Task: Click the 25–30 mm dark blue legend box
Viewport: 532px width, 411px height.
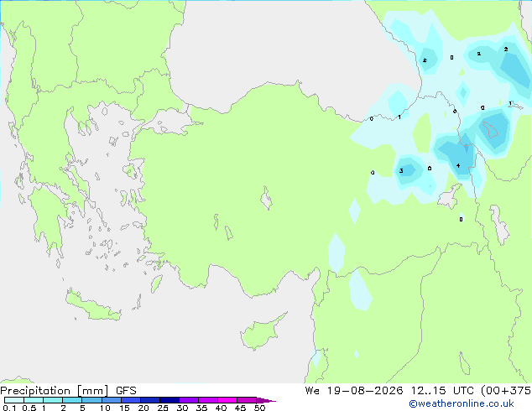Action: click(170, 400)
